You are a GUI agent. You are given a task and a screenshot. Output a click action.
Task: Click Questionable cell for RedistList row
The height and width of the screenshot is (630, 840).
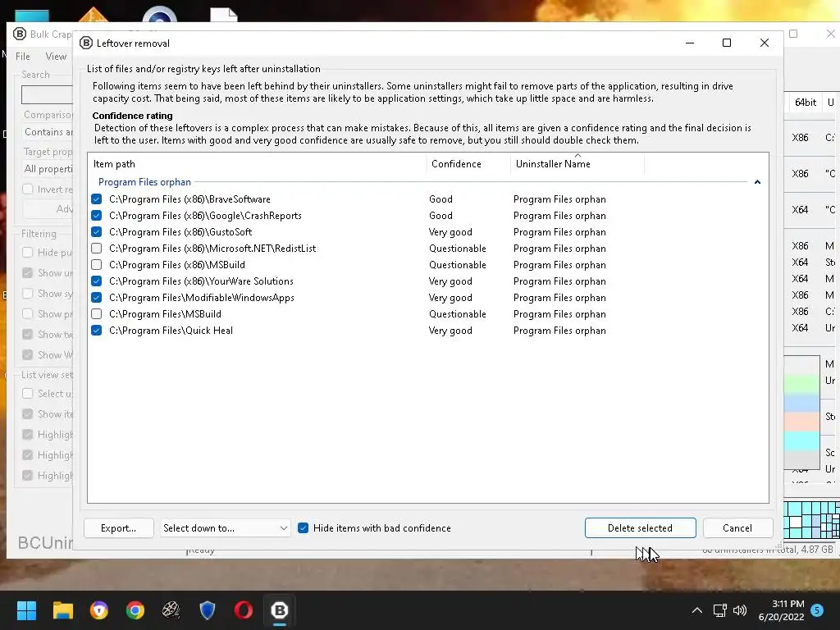(x=458, y=249)
